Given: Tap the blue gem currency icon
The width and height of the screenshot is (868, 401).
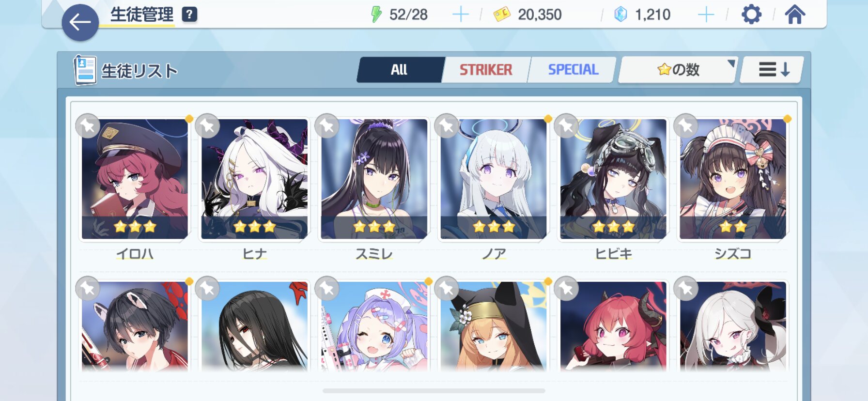Looking at the screenshot, I should click(620, 15).
